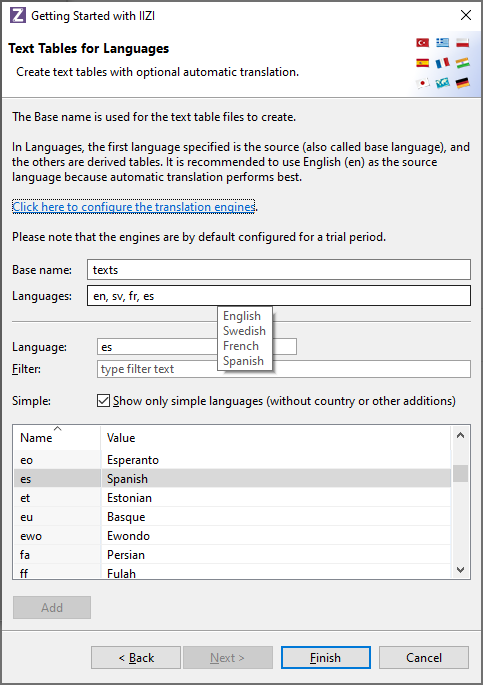Toggle Show only simple languages checkbox
483x685 pixels.
pyautogui.click(x=104, y=401)
